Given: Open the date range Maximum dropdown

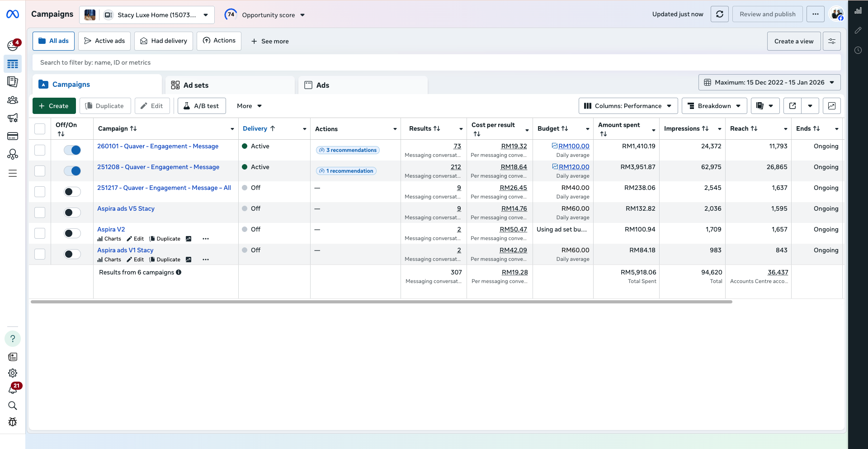Looking at the screenshot, I should click(x=769, y=82).
